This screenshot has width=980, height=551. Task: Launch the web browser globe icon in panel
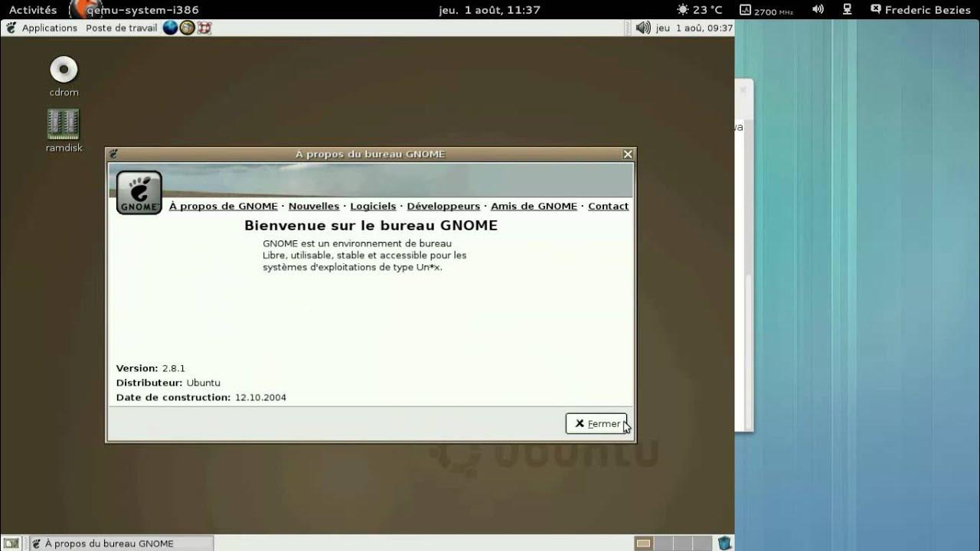(x=170, y=28)
